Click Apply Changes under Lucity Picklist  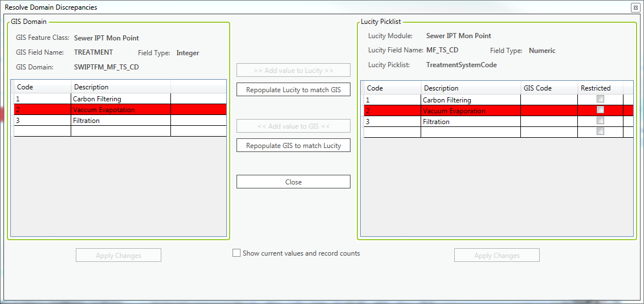[x=496, y=255]
